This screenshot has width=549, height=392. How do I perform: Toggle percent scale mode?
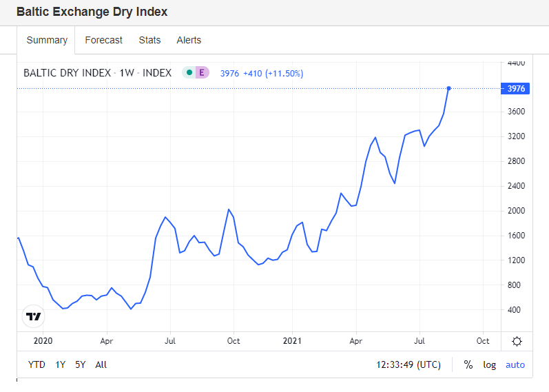tap(468, 364)
